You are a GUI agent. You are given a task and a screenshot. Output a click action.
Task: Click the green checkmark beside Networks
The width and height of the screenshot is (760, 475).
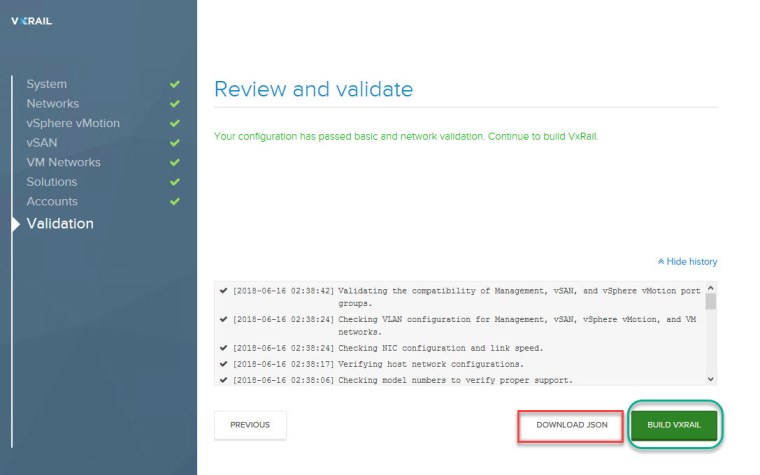pos(175,103)
